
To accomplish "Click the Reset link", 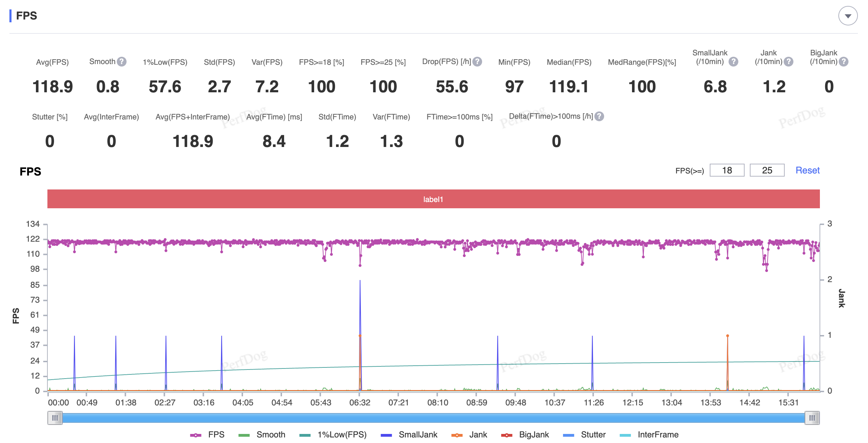I will point(807,170).
